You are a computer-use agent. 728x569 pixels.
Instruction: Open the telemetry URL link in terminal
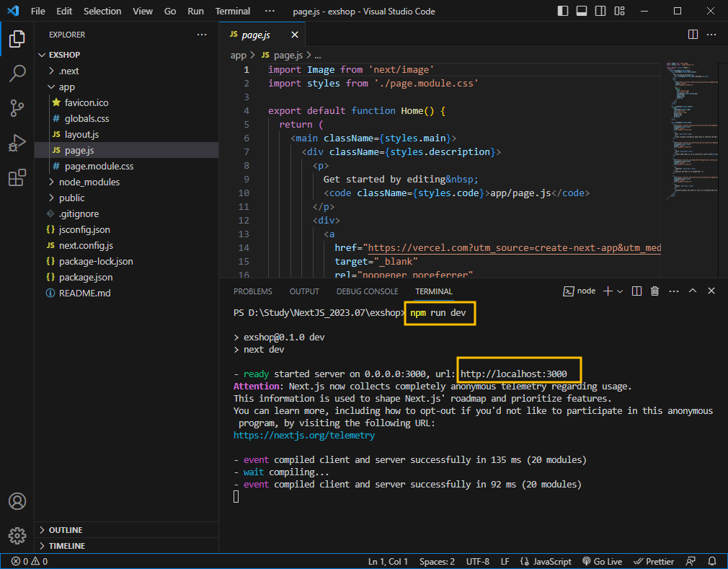click(304, 436)
